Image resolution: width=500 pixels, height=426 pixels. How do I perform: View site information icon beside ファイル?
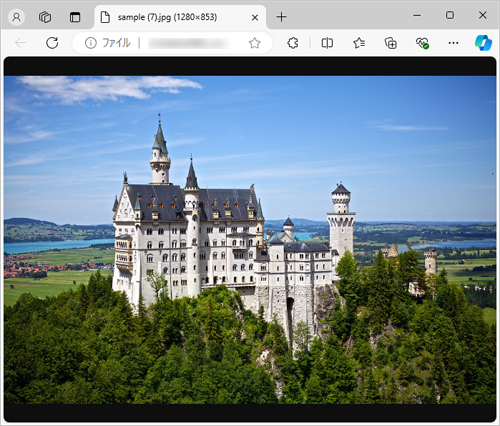(91, 43)
